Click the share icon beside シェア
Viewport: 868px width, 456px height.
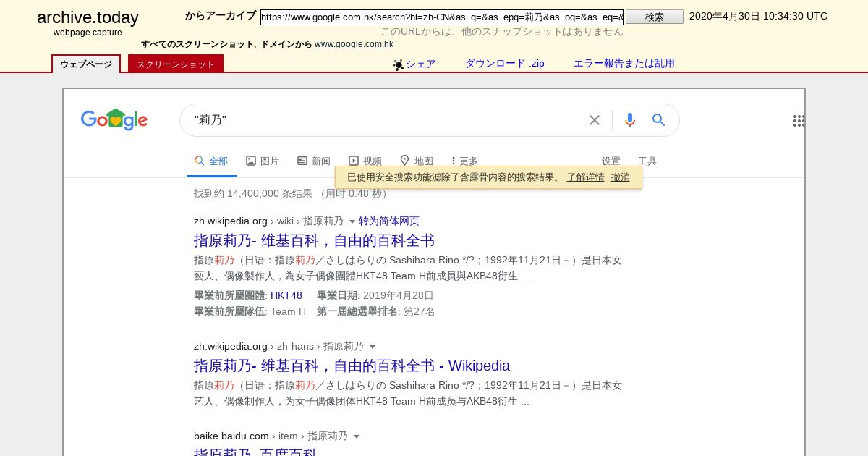pos(398,64)
